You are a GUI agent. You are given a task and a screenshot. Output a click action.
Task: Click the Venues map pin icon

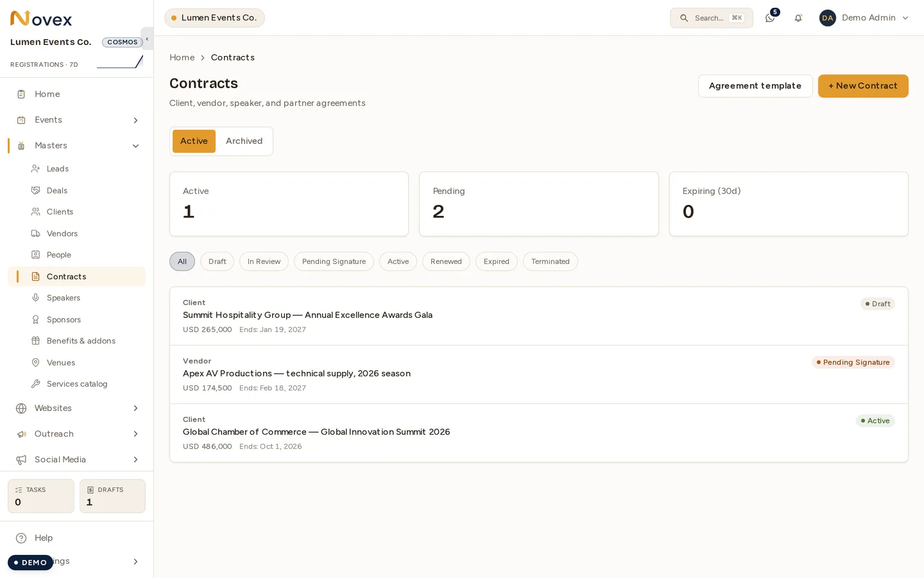36,363
